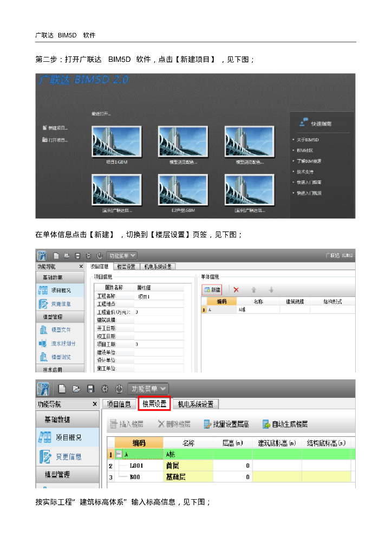Click the 新建 button in 单体信息

212,290
